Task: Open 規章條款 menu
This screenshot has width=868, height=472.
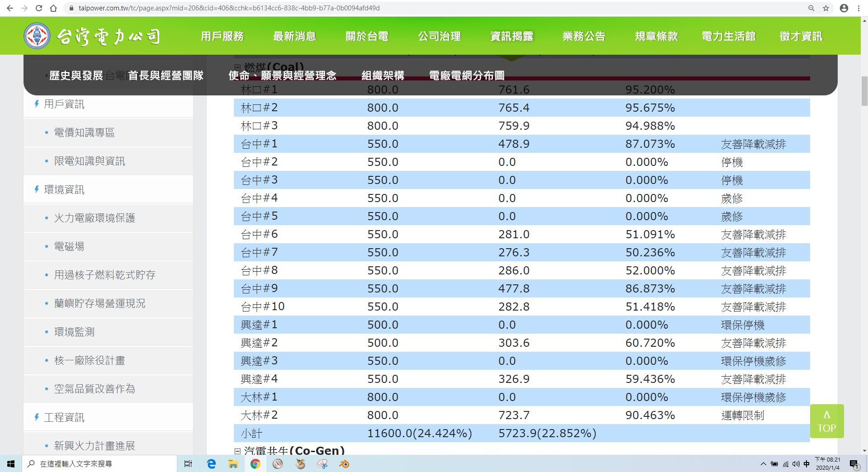Action: [656, 36]
